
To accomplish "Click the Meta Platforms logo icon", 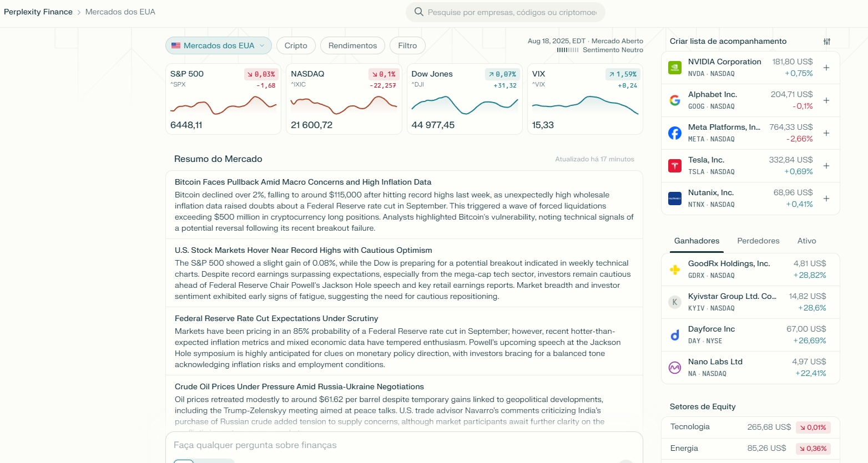I will [x=674, y=133].
